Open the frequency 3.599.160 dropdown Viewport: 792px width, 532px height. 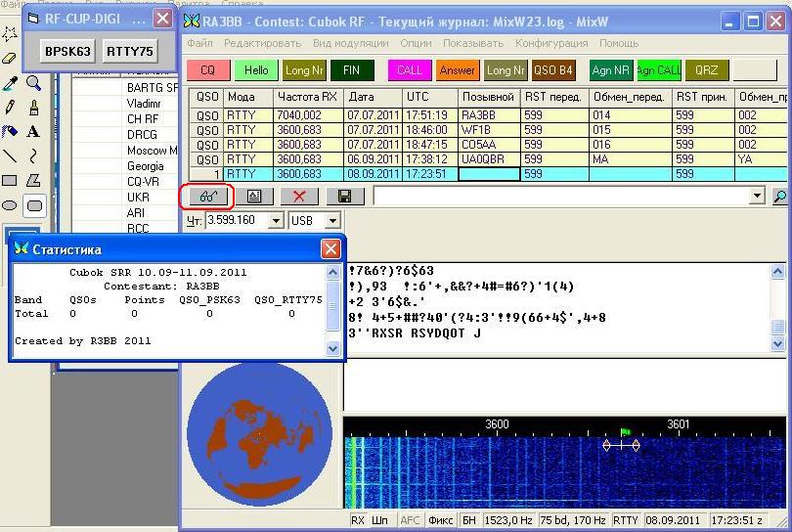275,221
